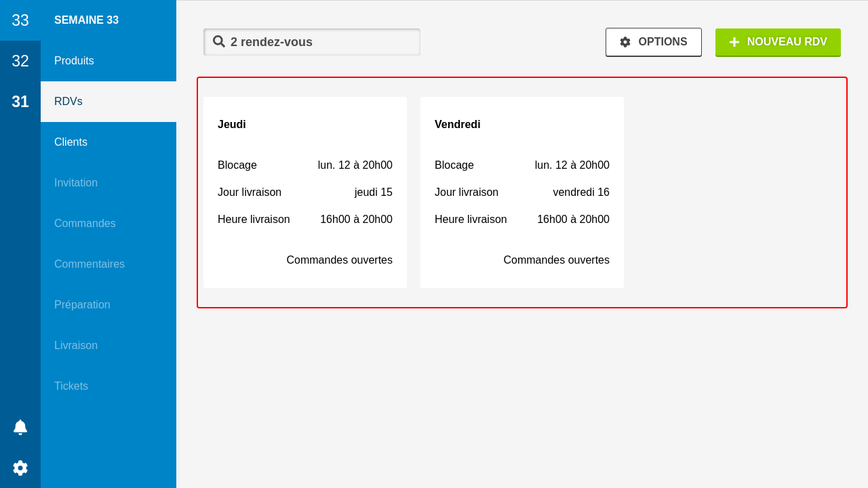Click the magnifier icon in the search box
Viewport: 868px width, 488px height.
tap(219, 41)
